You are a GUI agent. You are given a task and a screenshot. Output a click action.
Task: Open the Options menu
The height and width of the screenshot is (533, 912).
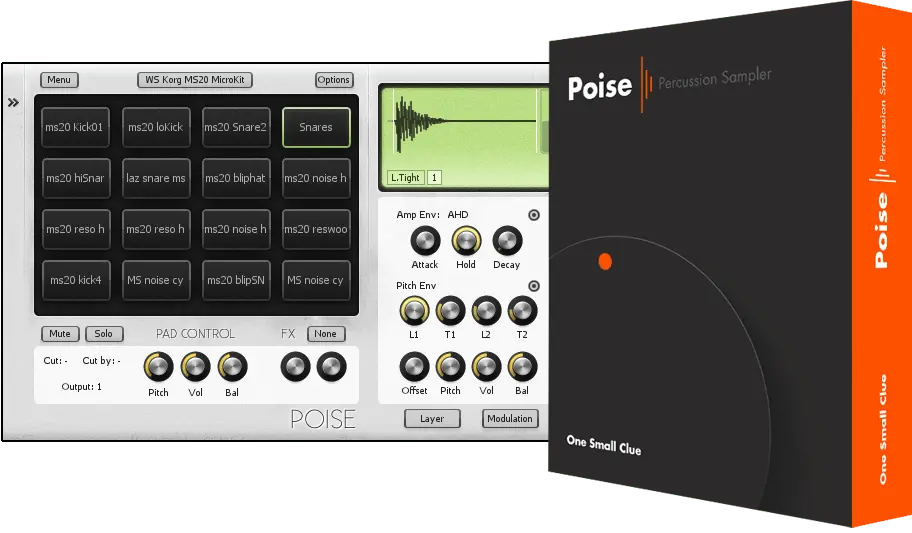click(x=334, y=80)
